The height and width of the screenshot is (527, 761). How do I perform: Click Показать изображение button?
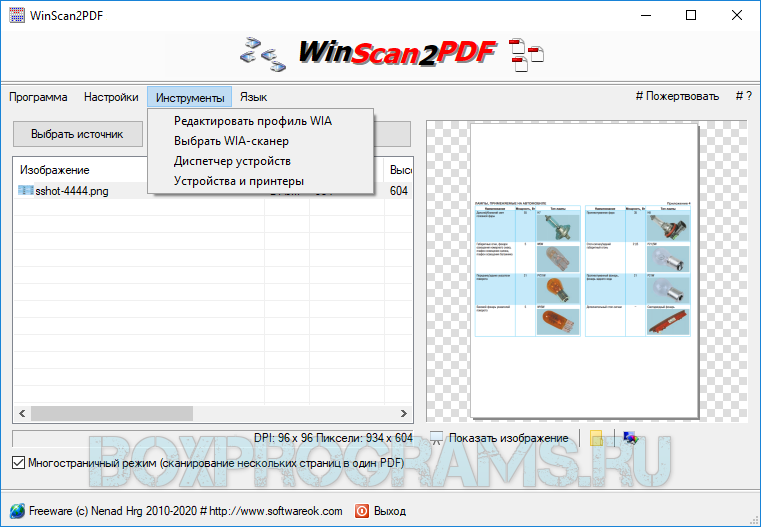(500, 438)
